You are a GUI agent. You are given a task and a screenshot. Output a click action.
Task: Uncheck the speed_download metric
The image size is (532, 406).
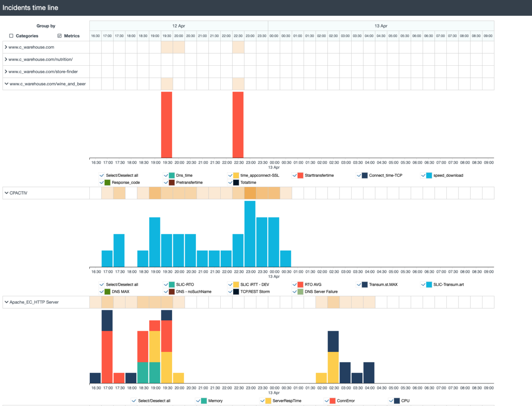tap(423, 175)
